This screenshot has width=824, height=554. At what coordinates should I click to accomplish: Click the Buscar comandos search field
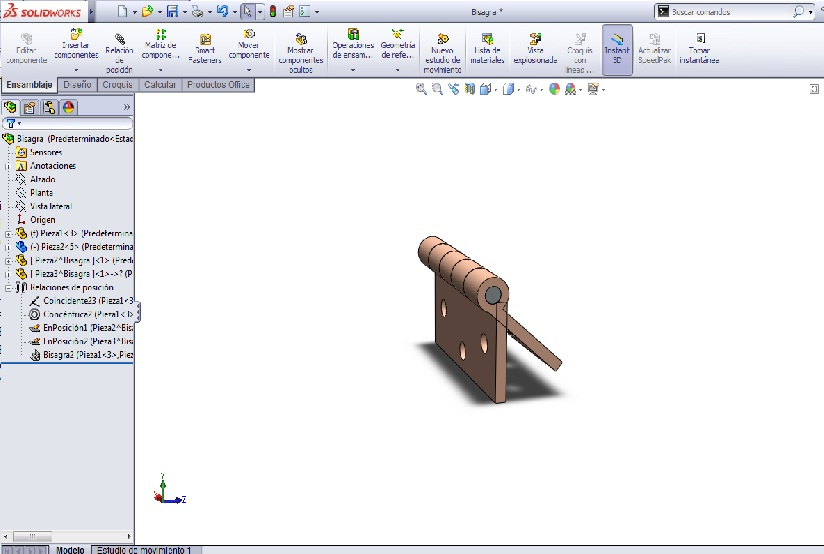point(725,12)
